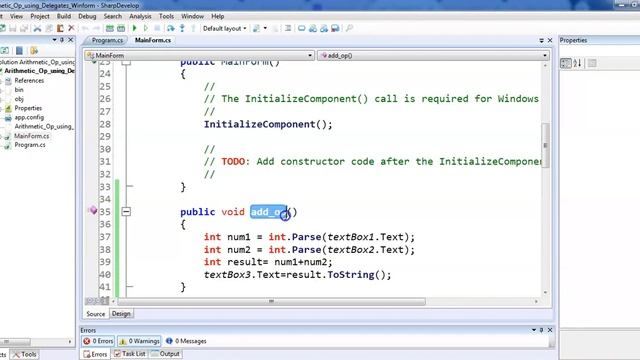Open the add_op() member dropdown
This screenshot has height=360, width=640.
pos(433,56)
